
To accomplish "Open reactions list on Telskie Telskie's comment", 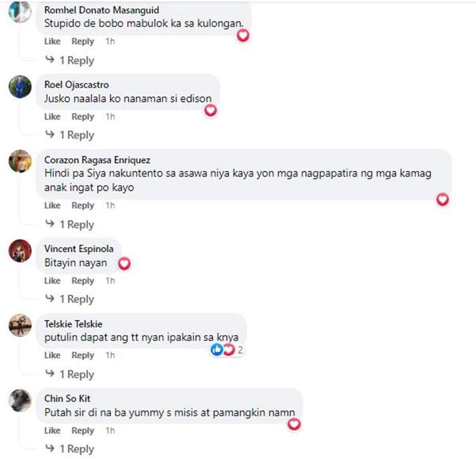I will [x=227, y=350].
